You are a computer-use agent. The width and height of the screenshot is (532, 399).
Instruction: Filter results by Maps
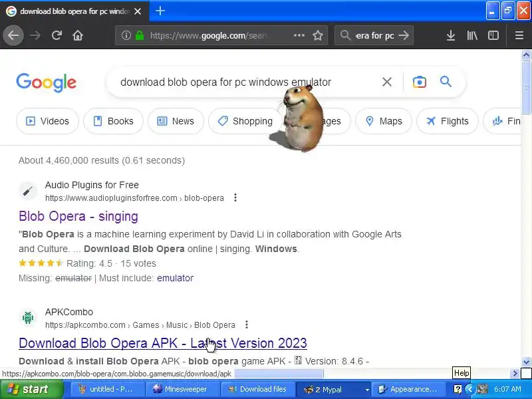pyautogui.click(x=384, y=121)
